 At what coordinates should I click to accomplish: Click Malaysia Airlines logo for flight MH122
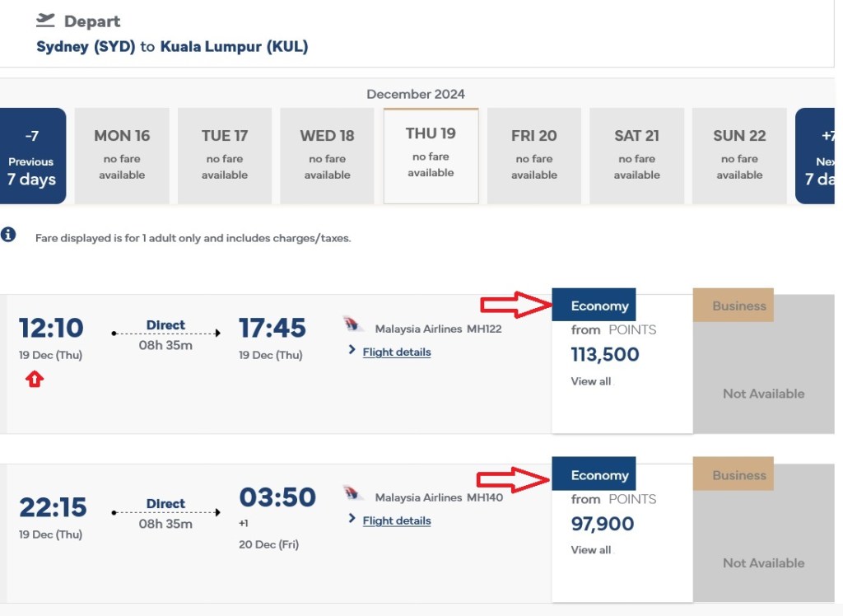coord(353,325)
